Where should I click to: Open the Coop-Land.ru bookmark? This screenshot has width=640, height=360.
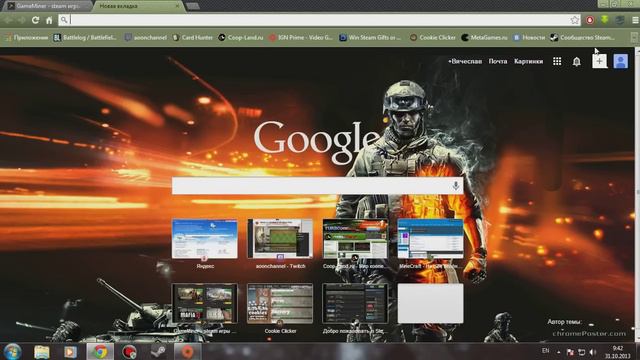[x=241, y=38]
